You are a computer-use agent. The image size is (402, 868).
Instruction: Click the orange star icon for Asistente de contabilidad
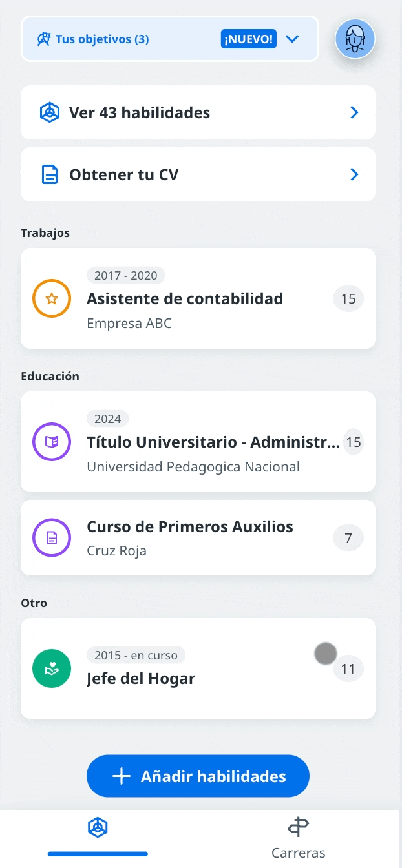52,298
